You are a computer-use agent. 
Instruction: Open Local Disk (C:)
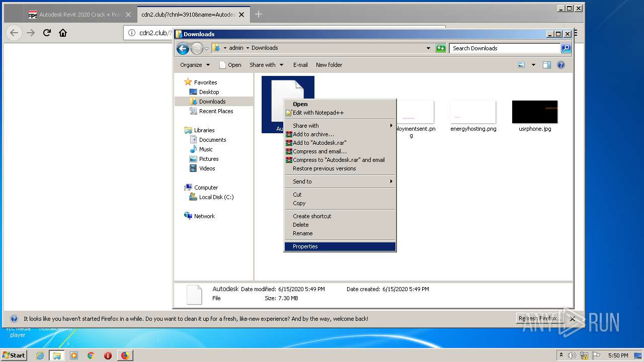211,197
